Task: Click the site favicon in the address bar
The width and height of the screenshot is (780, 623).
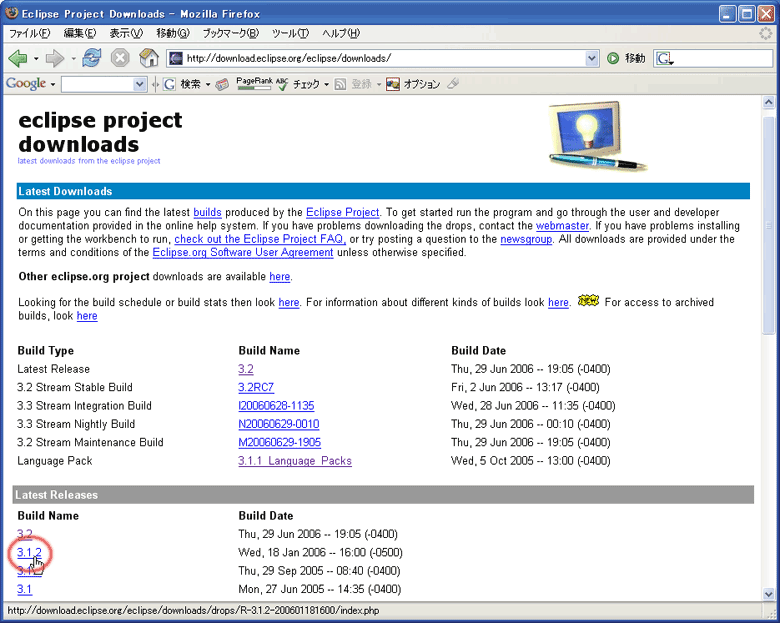Action: coord(176,59)
